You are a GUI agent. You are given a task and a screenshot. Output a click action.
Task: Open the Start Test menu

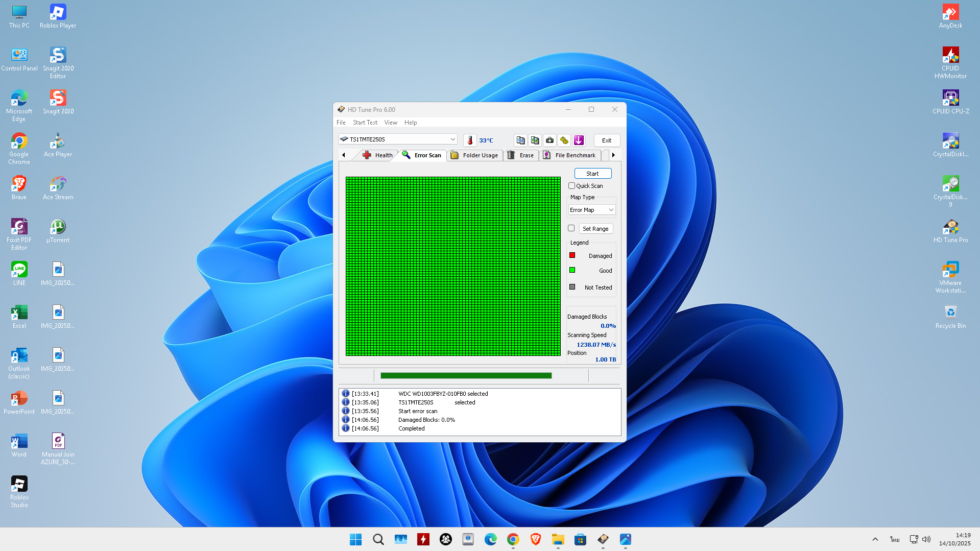(365, 123)
